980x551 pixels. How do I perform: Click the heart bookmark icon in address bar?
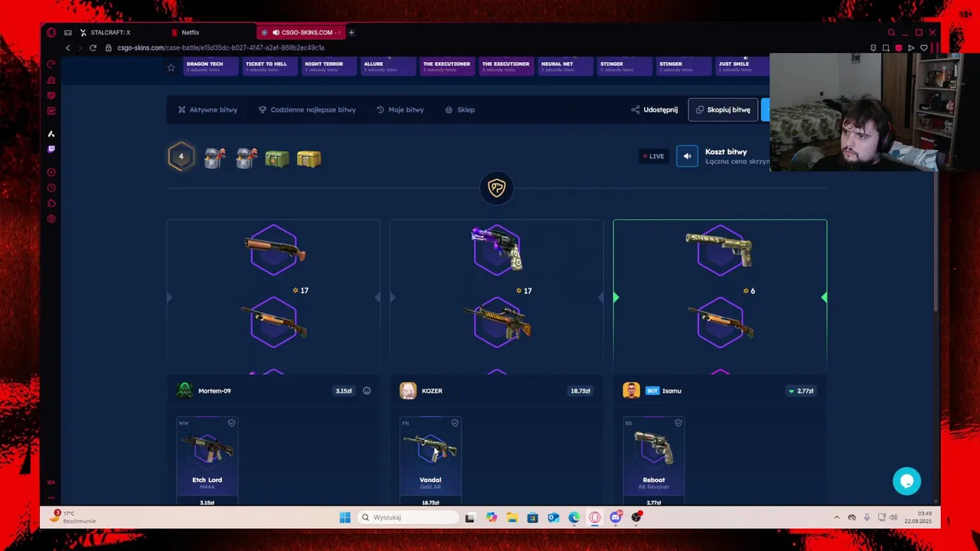point(924,47)
